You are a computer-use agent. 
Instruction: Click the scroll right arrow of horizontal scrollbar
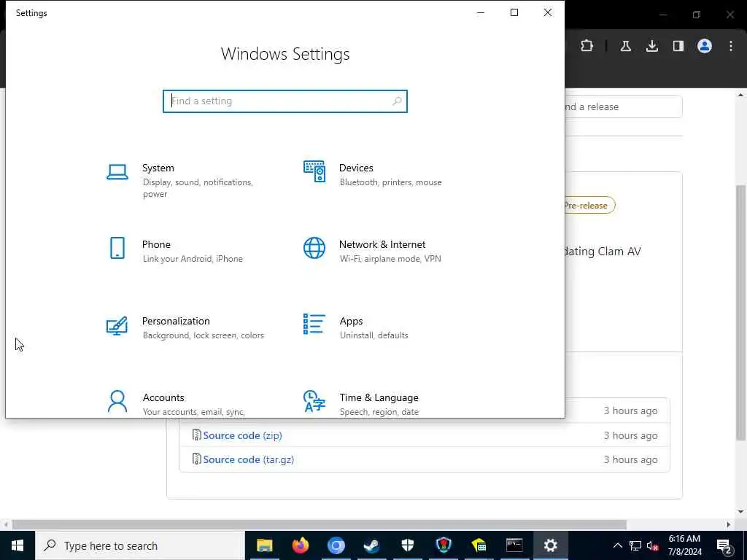[x=728, y=524]
